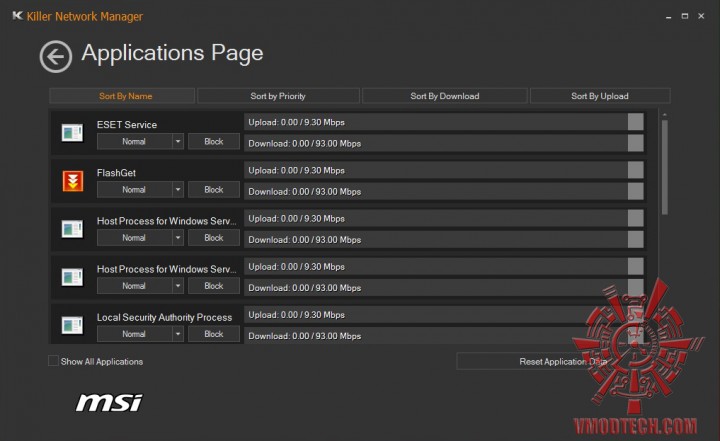Viewport: 720px width, 441px height.
Task: Select the FlashGet name label
Action: pyautogui.click(x=116, y=173)
